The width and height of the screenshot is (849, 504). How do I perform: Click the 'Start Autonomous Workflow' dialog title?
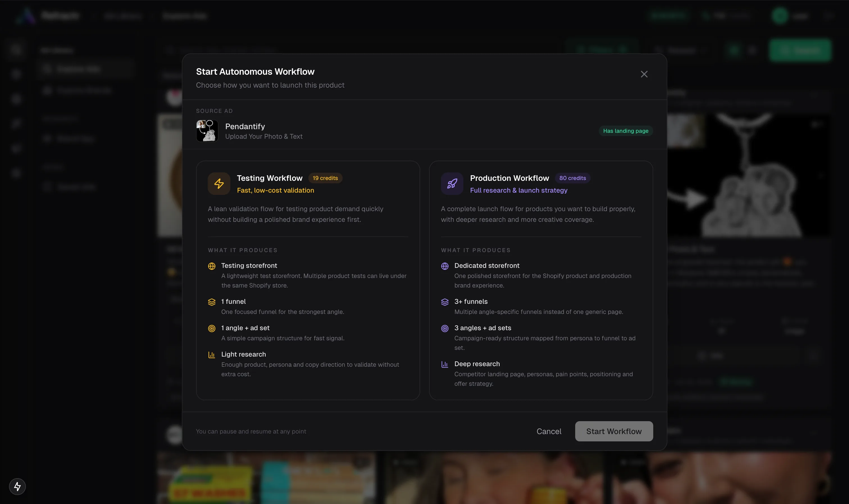pos(255,72)
